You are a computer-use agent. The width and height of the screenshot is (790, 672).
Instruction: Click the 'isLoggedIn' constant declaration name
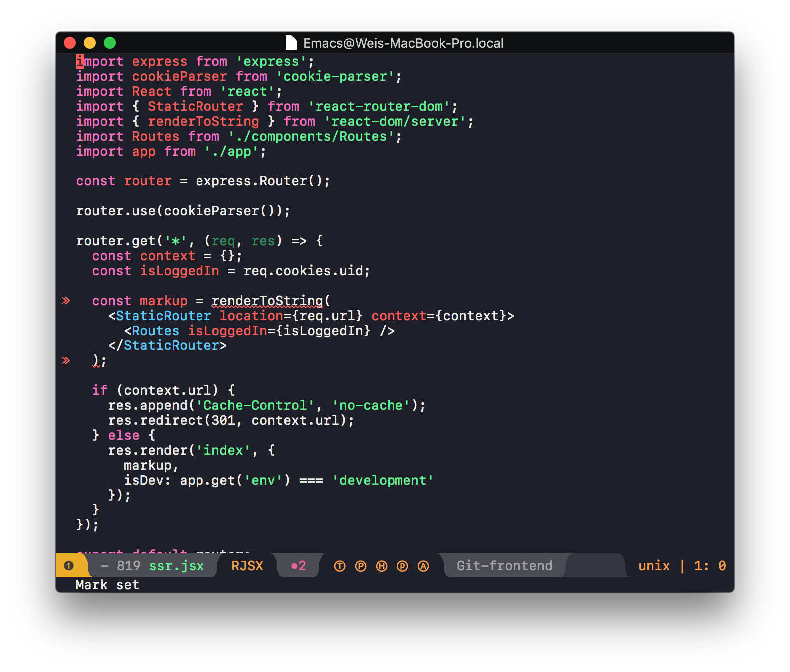click(x=180, y=271)
